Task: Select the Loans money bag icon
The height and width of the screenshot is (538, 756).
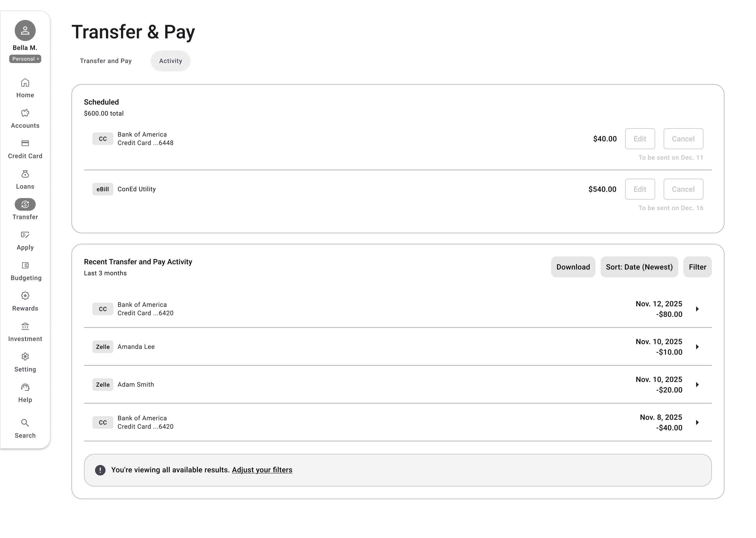Action: (x=25, y=174)
